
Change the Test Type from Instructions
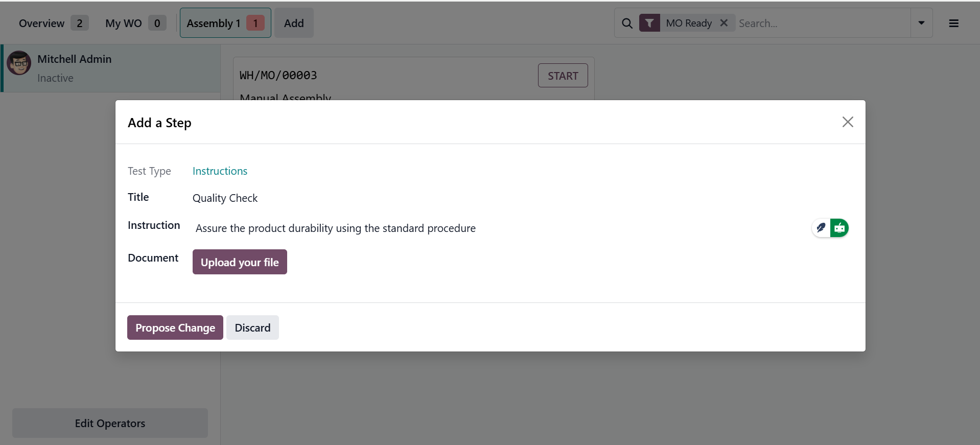click(219, 171)
